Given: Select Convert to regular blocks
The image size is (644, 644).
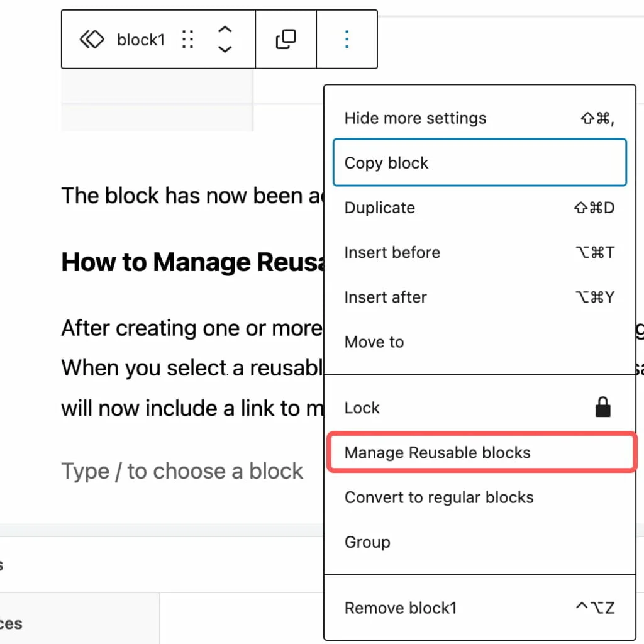Looking at the screenshot, I should pos(439,497).
